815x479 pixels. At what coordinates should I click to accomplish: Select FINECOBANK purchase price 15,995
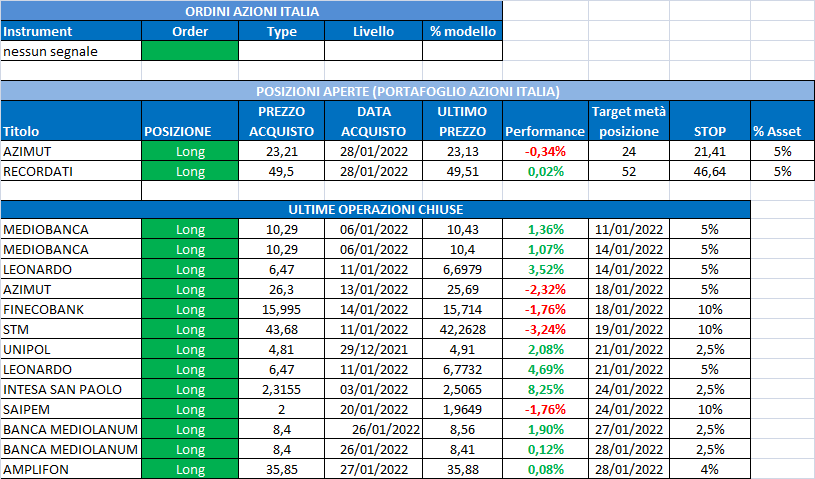coord(281,309)
